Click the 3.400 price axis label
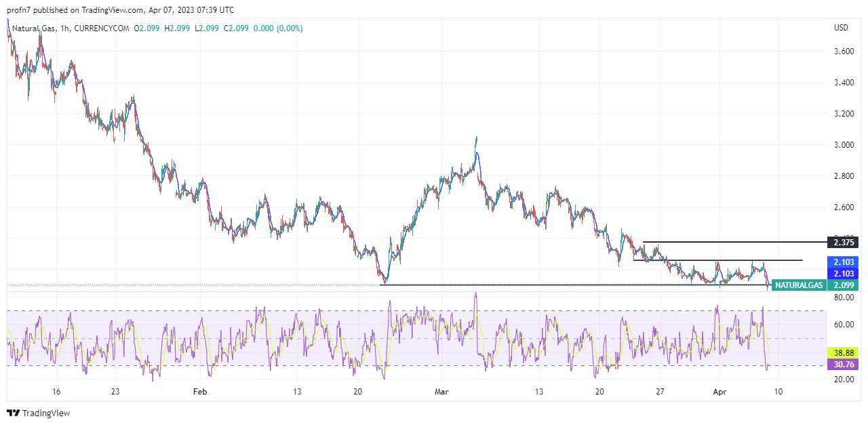 [844, 83]
